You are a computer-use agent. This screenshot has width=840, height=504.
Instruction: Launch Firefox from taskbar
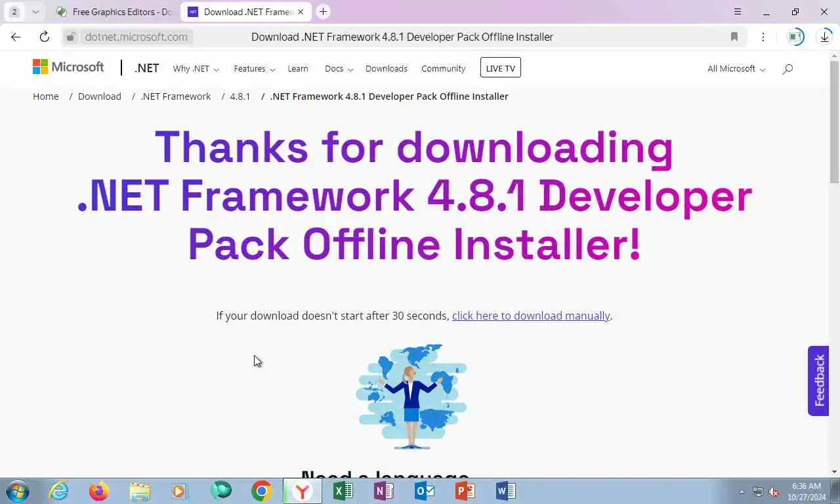(x=99, y=491)
